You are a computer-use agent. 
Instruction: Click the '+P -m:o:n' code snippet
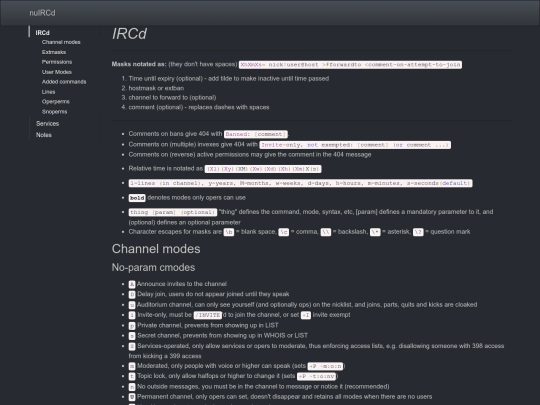pos(326,366)
